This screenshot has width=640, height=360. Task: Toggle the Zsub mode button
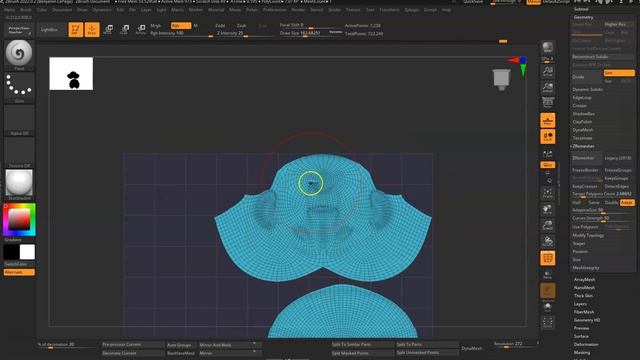pos(241,25)
